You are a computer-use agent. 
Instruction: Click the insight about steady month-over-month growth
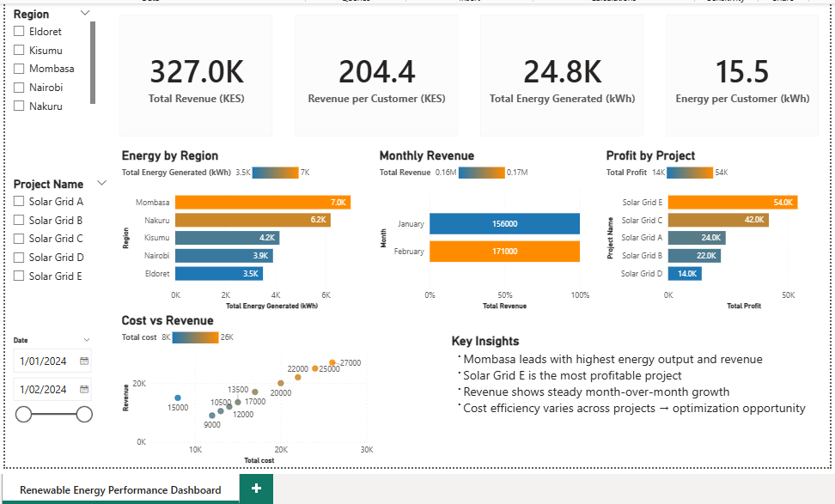(x=596, y=392)
